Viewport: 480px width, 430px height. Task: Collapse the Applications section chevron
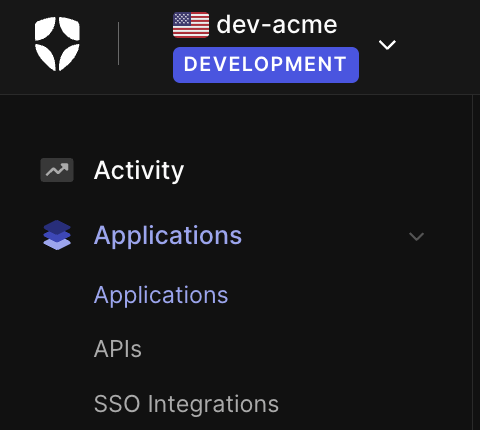(416, 236)
